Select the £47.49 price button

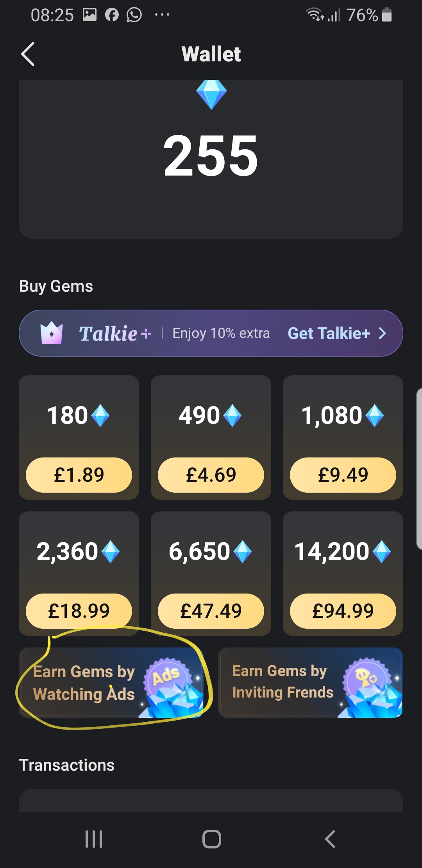(211, 611)
